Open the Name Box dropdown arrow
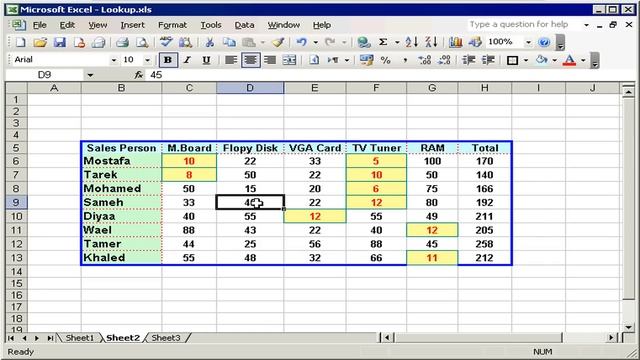This screenshot has width=640, height=360. coord(90,75)
